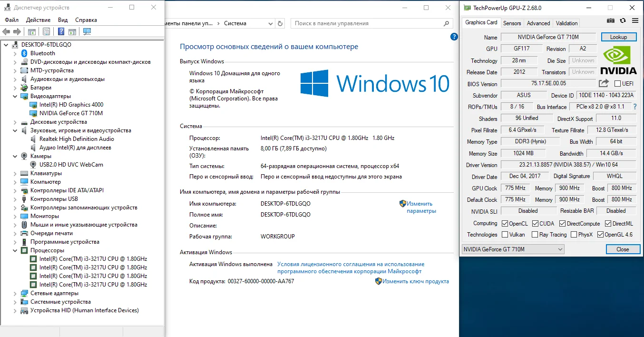Viewport: 644px width, 337px height.
Task: Toggle action pane icon in Device Manager toolbar
Action: pos(72,31)
